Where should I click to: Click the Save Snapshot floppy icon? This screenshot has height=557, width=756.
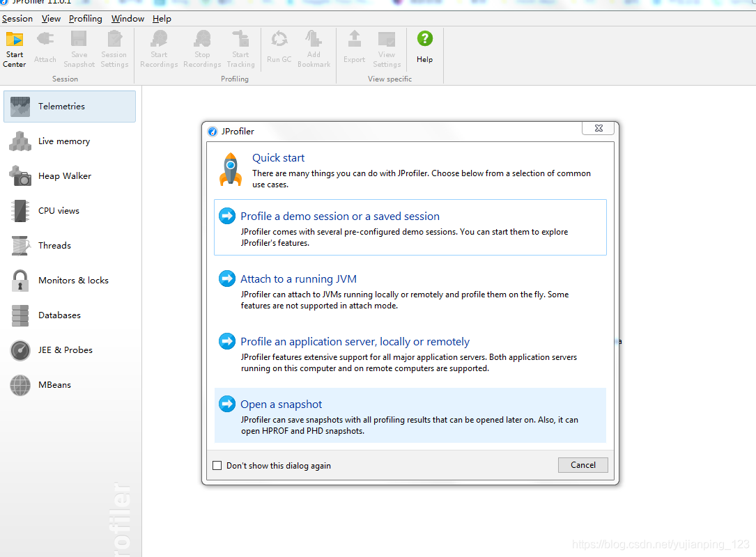79,39
